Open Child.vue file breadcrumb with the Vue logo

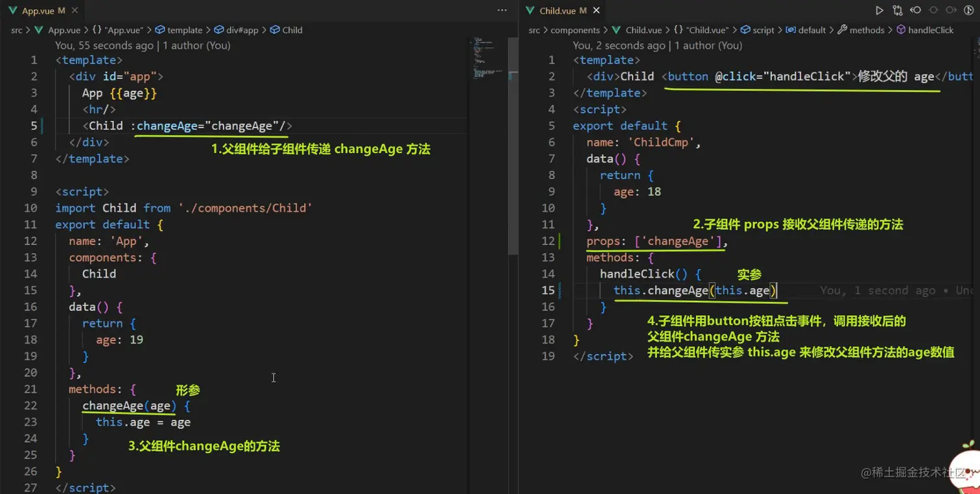pyautogui.click(x=636, y=30)
